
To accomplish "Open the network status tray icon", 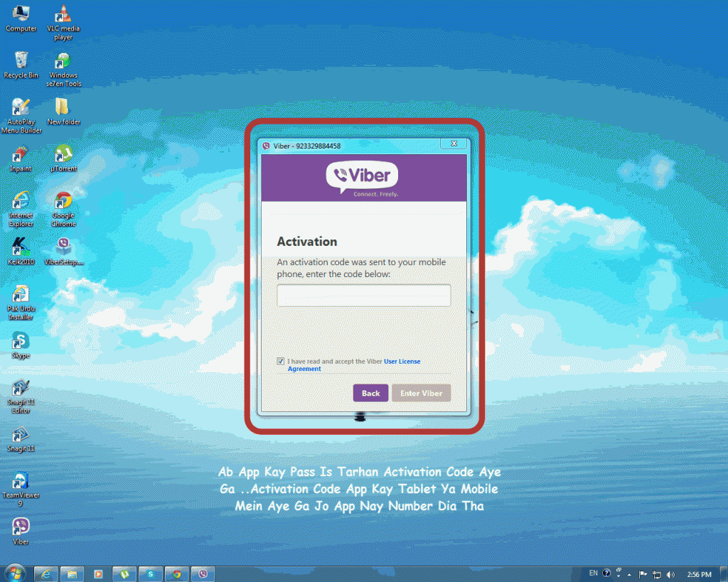I will (x=657, y=575).
